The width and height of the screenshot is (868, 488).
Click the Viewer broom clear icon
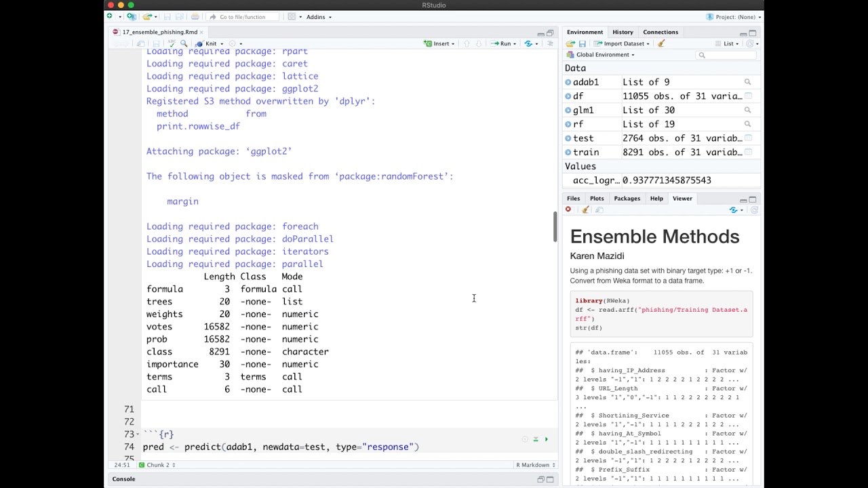tap(585, 210)
